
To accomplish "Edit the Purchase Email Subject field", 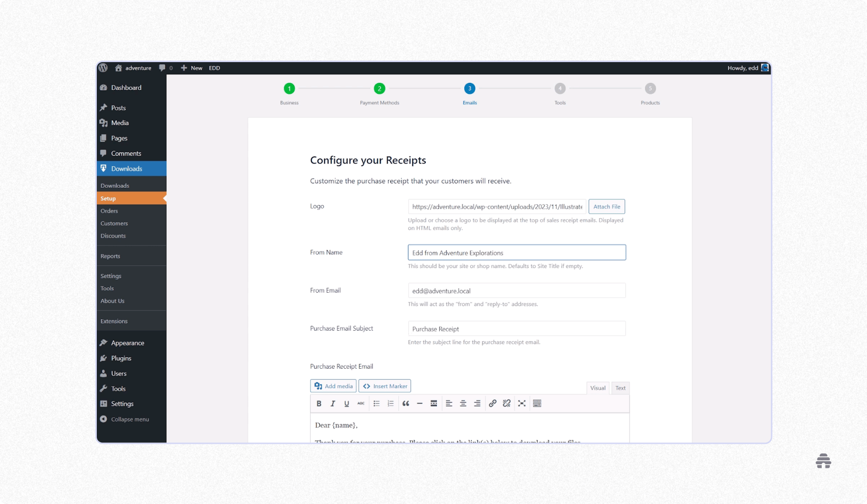I will pos(516,328).
